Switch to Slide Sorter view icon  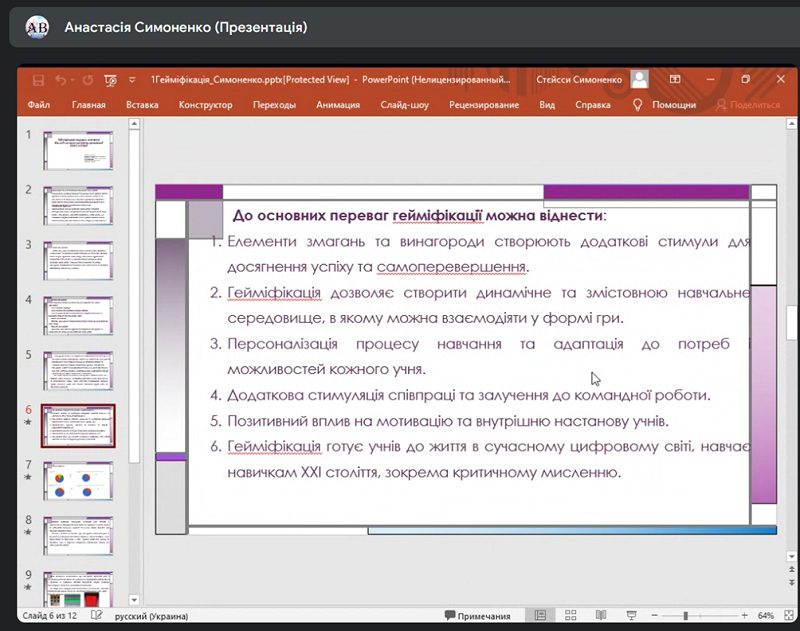570,615
